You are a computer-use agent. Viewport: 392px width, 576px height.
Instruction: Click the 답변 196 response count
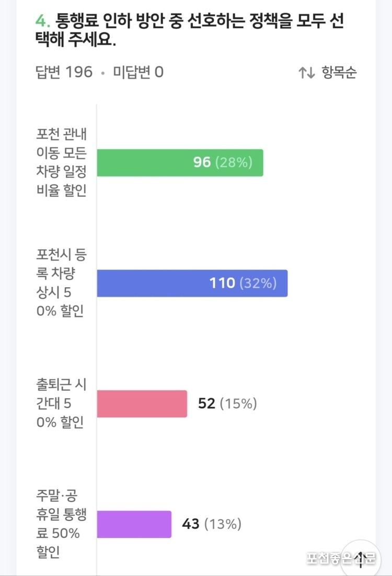pos(64,72)
